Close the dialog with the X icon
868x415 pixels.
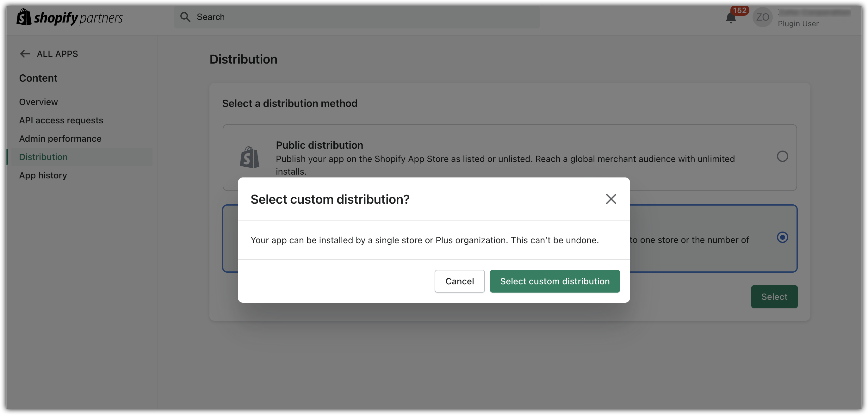611,199
